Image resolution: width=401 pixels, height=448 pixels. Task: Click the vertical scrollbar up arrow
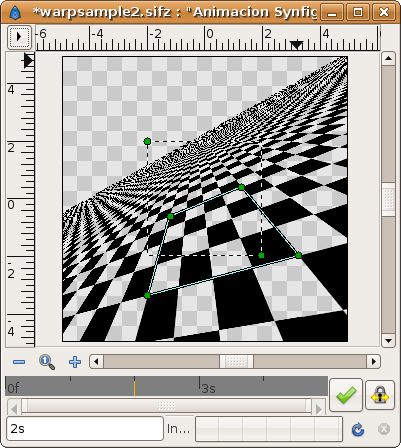(388, 59)
